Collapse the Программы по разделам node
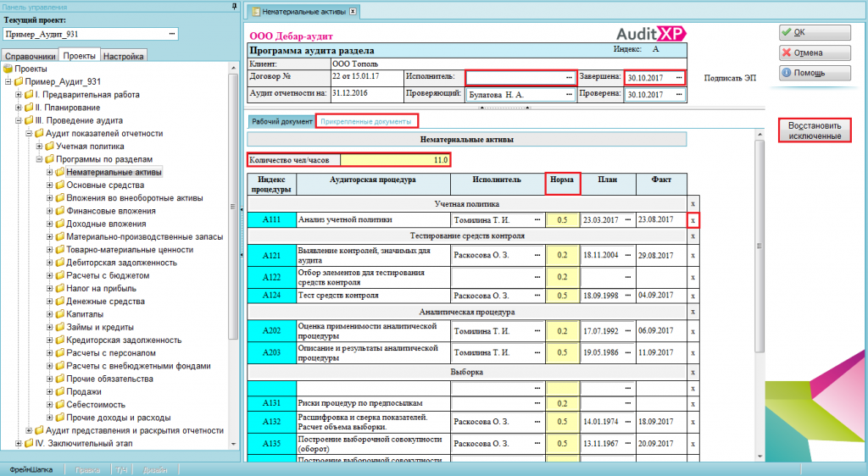The image size is (868, 476). click(x=39, y=159)
